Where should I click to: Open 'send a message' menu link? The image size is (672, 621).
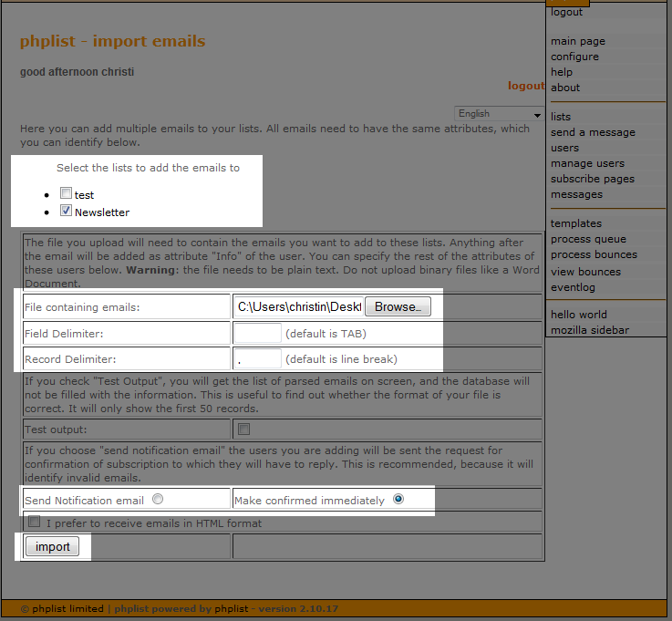tap(593, 132)
